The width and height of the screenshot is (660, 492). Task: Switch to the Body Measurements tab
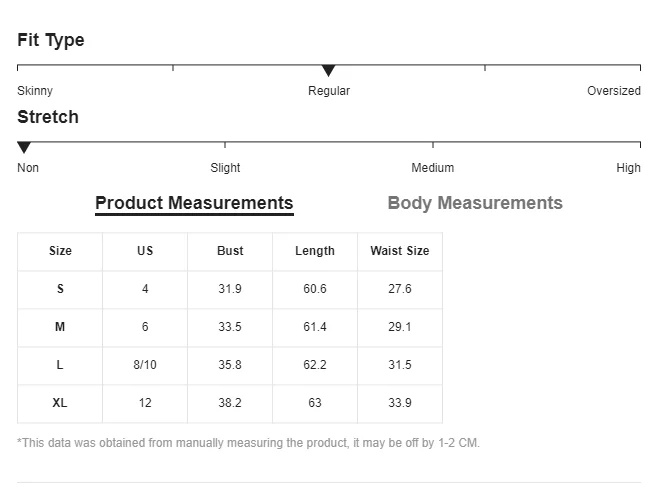click(475, 203)
